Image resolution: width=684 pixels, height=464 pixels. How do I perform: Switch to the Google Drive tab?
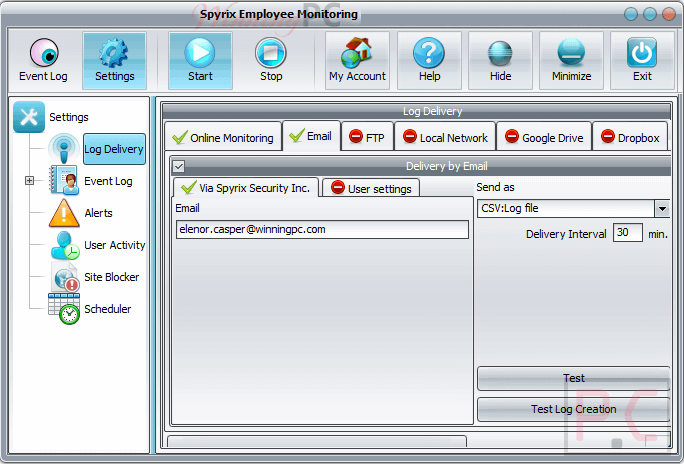click(544, 137)
